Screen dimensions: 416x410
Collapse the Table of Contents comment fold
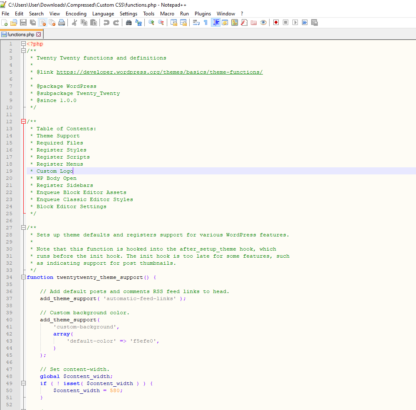coord(23,122)
